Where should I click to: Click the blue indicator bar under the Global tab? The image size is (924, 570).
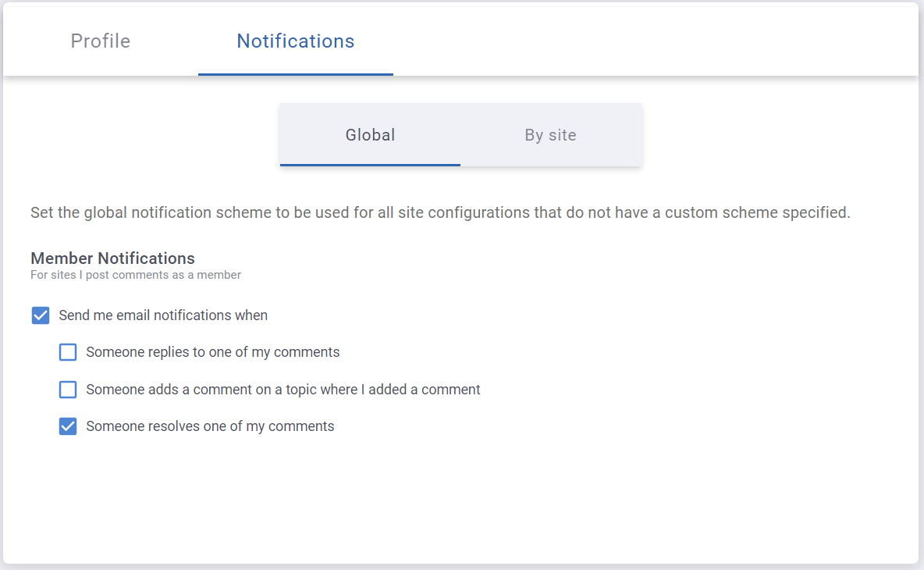[x=370, y=165]
